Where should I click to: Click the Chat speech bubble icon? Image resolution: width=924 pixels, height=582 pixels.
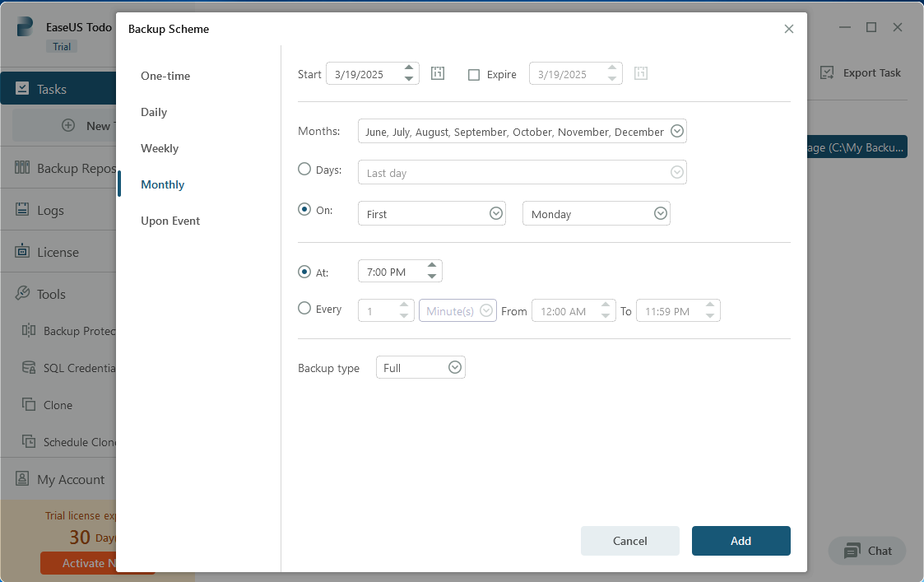pyautogui.click(x=852, y=552)
